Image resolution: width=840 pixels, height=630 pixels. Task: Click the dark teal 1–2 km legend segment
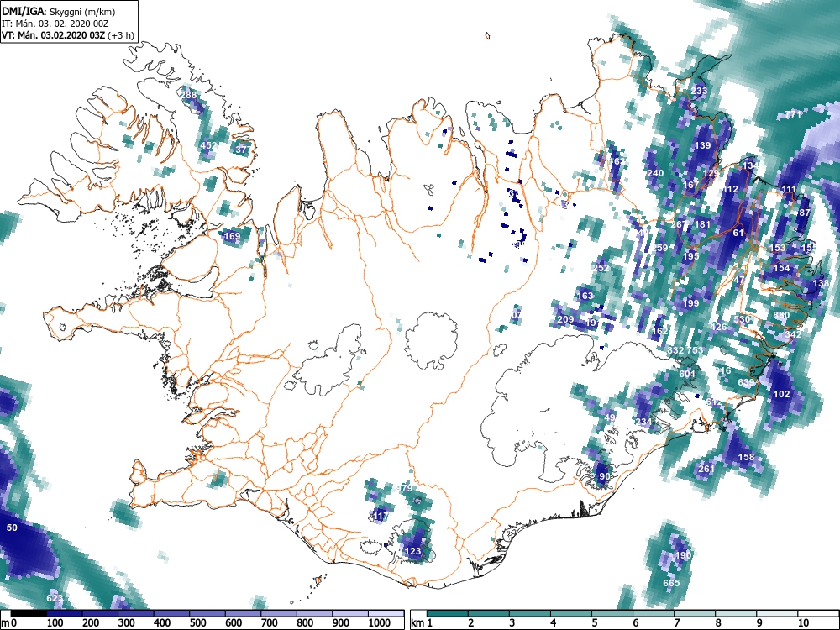click(448, 613)
